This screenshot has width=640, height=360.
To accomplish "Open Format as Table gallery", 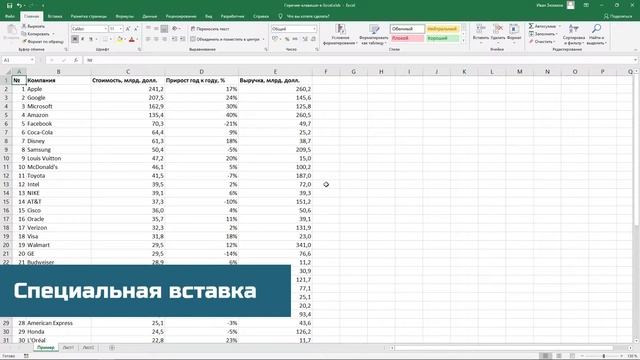I will [374, 35].
